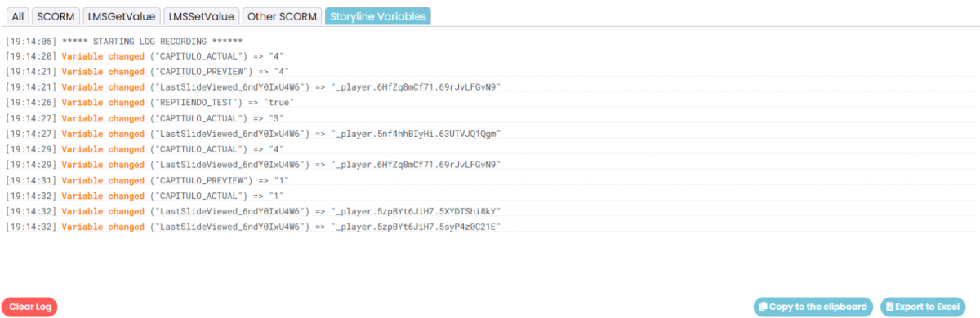Select the LMSGetValue tab
The width and height of the screenshot is (980, 318).
click(121, 16)
